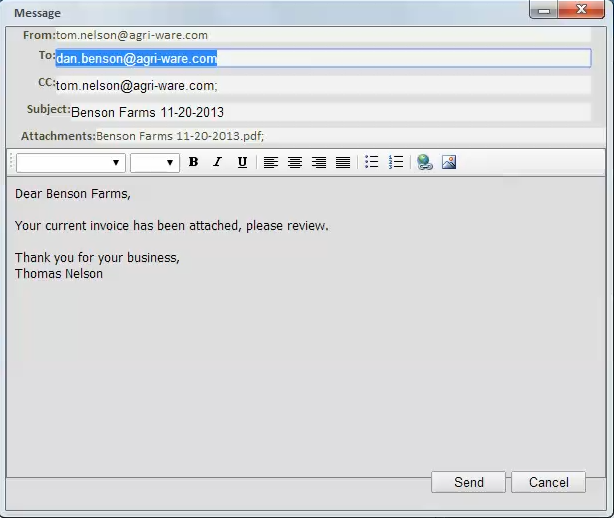Minimize the Message window
Screen dimensions: 614x518
[544, 10]
